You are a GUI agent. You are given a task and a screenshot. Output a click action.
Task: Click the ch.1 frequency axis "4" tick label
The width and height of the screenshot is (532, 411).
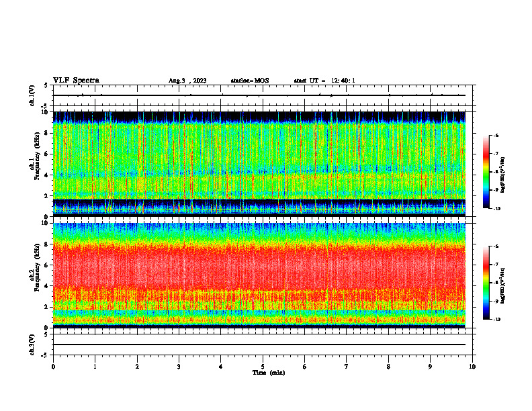pyautogui.click(x=46, y=175)
